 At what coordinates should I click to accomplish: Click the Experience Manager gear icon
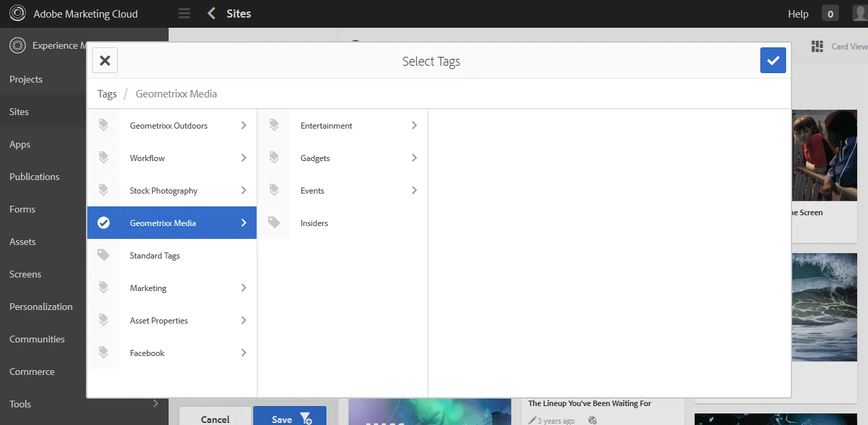click(18, 45)
